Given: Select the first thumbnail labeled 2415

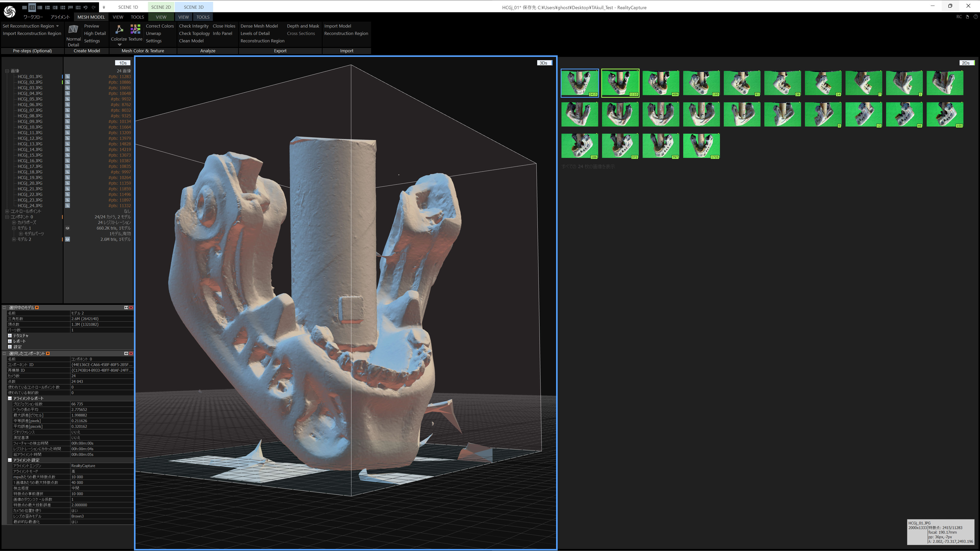Looking at the screenshot, I should click(579, 83).
